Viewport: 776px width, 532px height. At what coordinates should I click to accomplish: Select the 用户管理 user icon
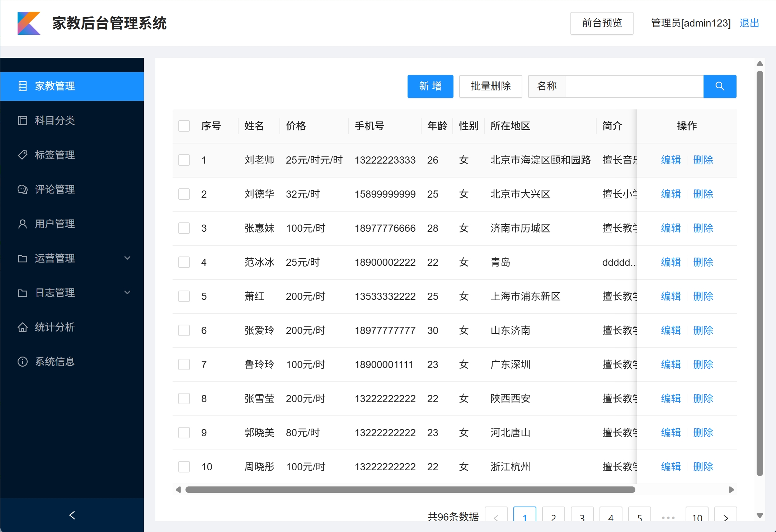pyautogui.click(x=23, y=223)
